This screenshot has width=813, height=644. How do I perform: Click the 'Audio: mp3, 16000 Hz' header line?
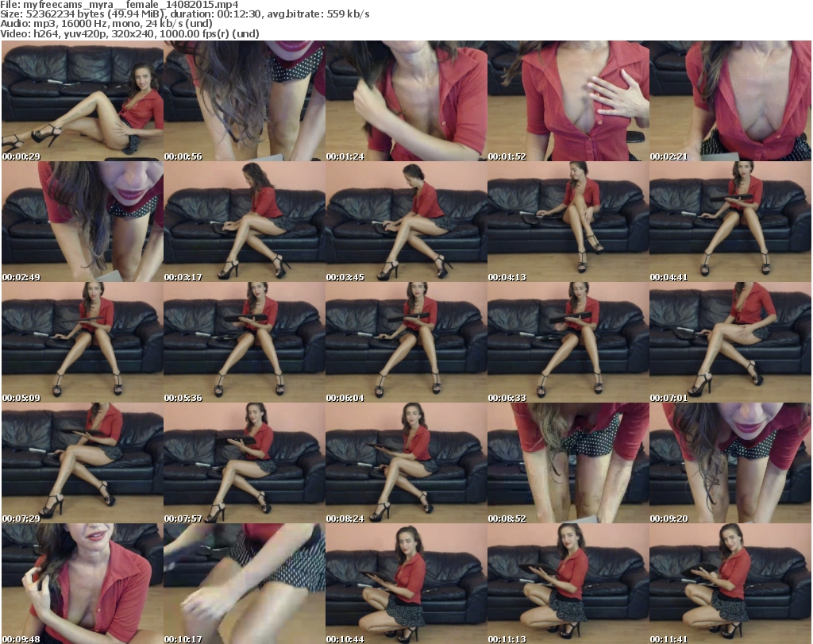click(106, 24)
